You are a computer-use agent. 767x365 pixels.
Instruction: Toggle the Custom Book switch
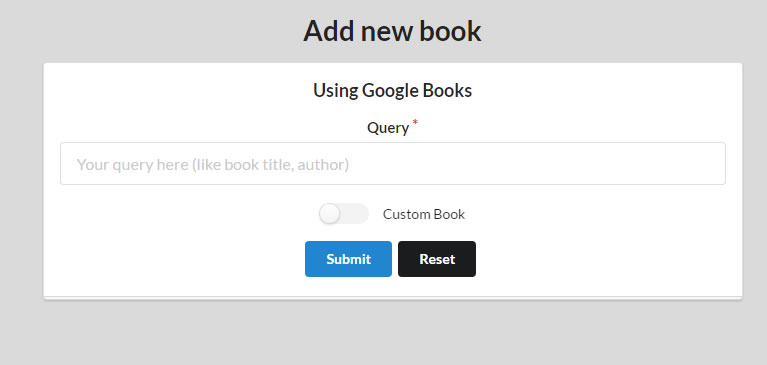[x=343, y=214]
